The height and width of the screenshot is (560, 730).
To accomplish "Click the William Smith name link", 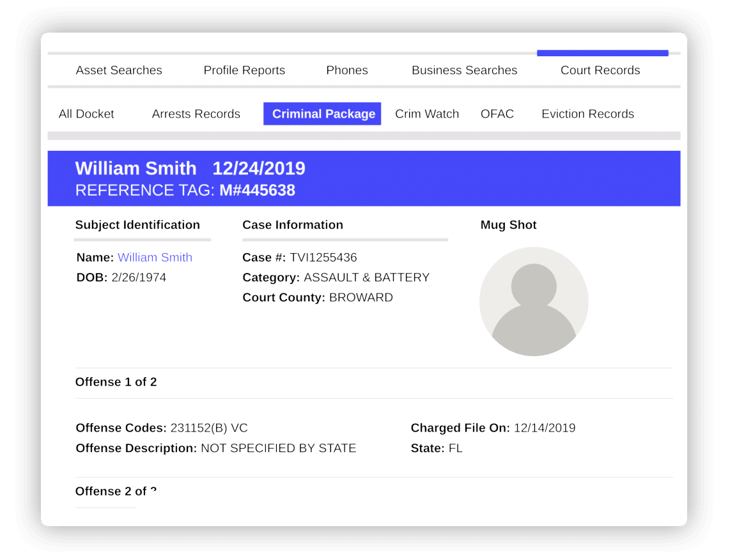I will (155, 258).
